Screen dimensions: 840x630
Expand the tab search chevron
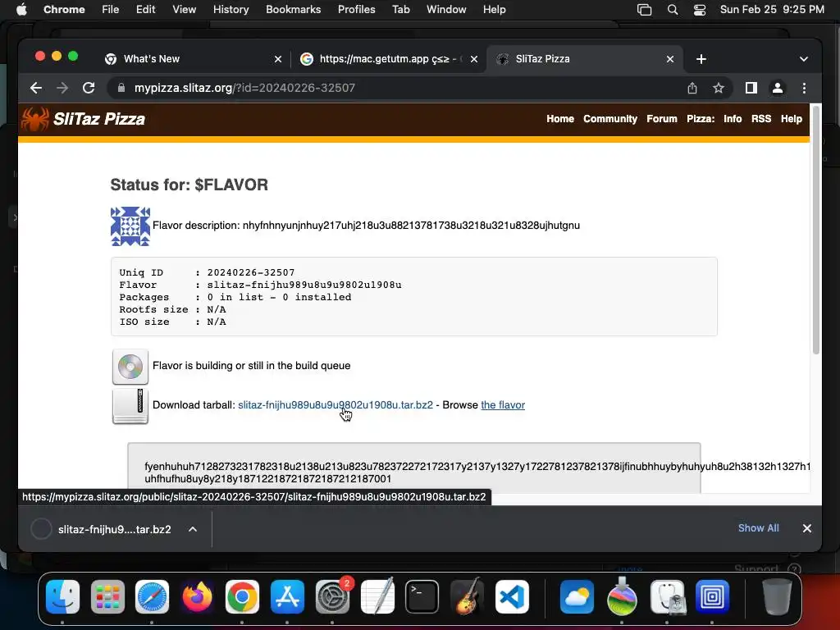[804, 59]
